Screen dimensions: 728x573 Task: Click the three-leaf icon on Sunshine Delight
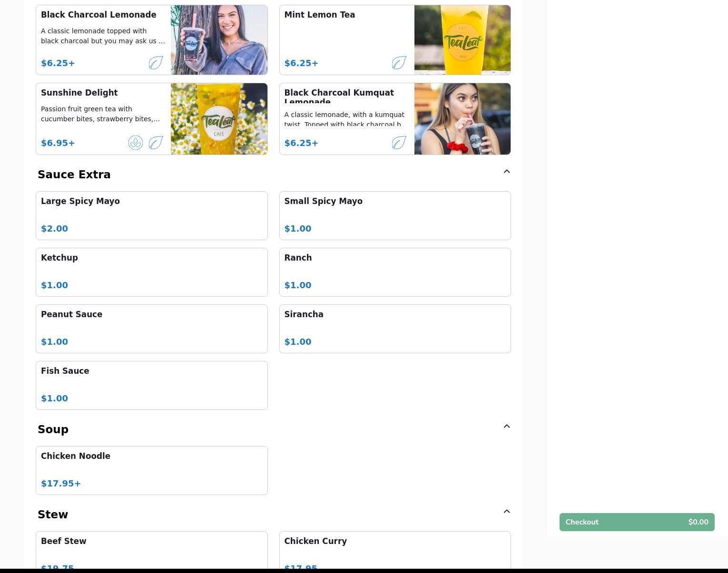(x=136, y=143)
